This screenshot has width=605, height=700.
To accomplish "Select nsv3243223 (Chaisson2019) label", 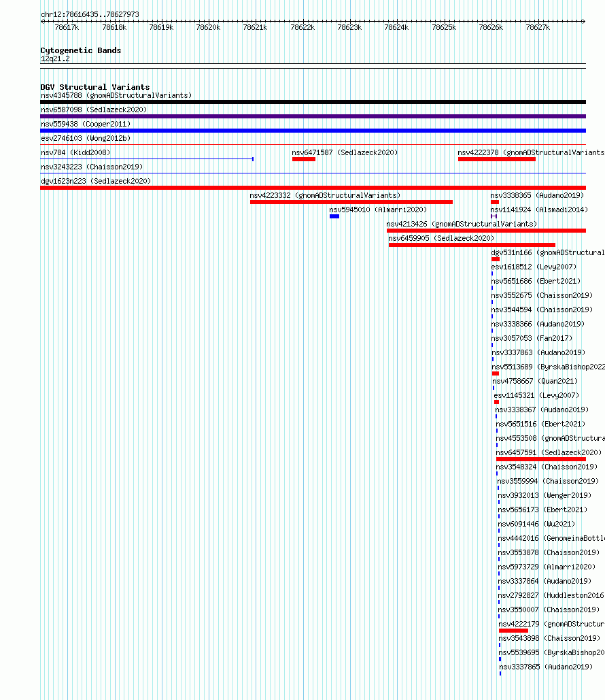I will (x=92, y=167).
